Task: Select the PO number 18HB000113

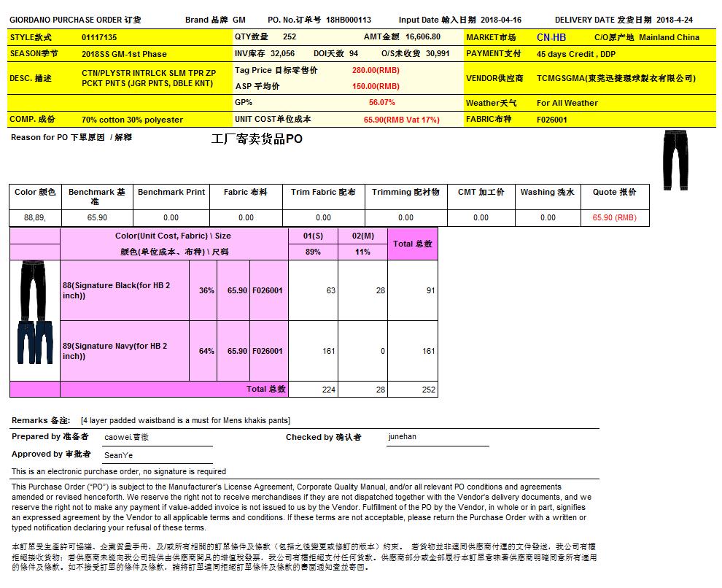Action: (x=349, y=20)
